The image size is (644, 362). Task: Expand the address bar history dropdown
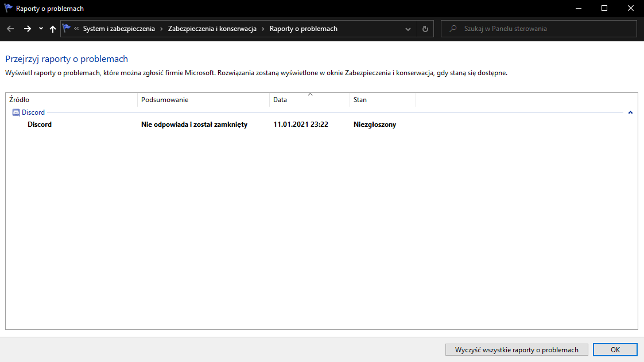coord(408,29)
